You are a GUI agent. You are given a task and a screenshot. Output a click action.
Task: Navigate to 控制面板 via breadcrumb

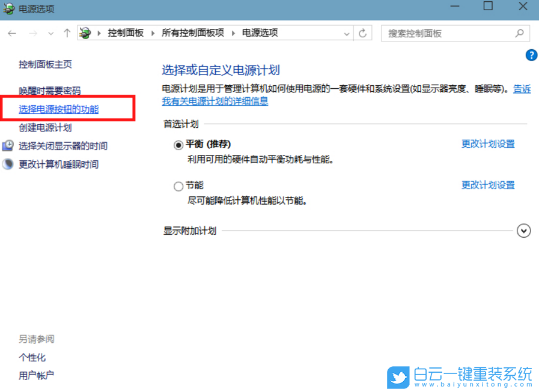tap(126, 33)
